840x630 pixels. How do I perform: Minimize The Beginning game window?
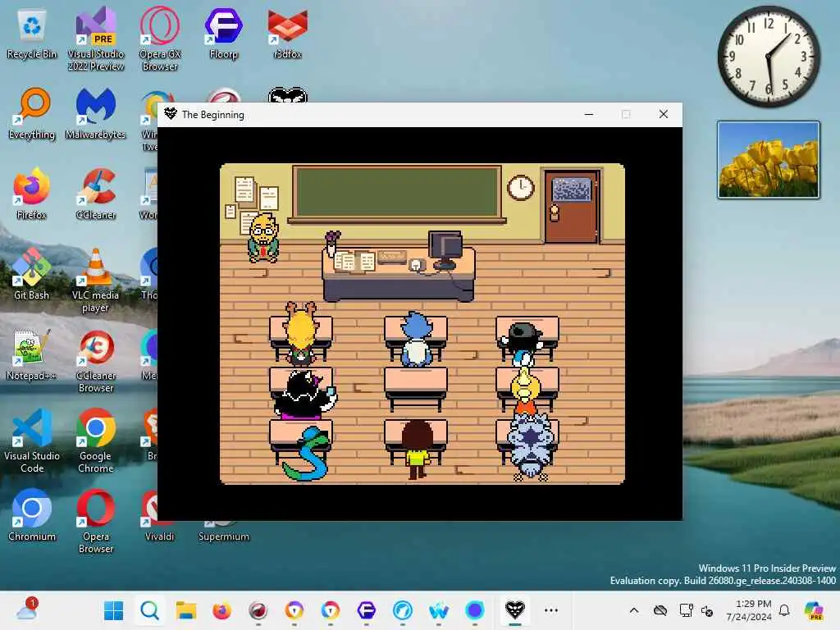tap(589, 114)
